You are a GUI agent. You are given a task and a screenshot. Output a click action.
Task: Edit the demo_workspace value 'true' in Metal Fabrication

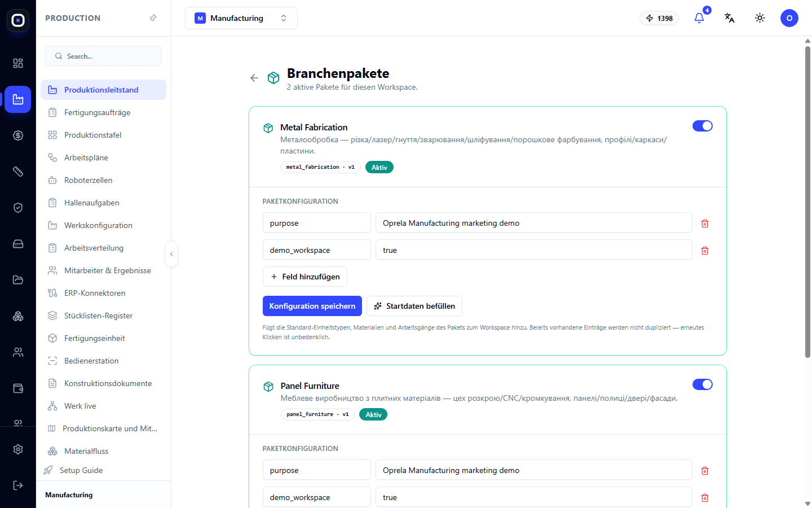(x=533, y=250)
